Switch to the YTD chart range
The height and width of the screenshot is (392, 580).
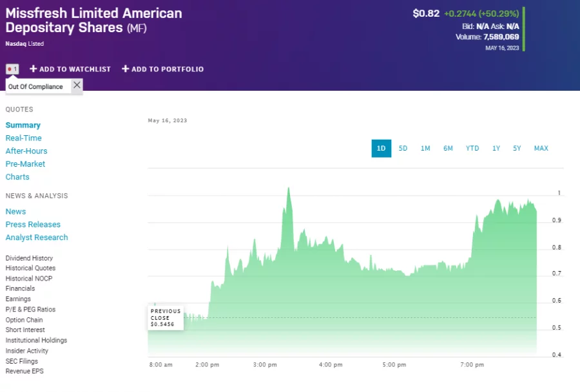point(472,148)
